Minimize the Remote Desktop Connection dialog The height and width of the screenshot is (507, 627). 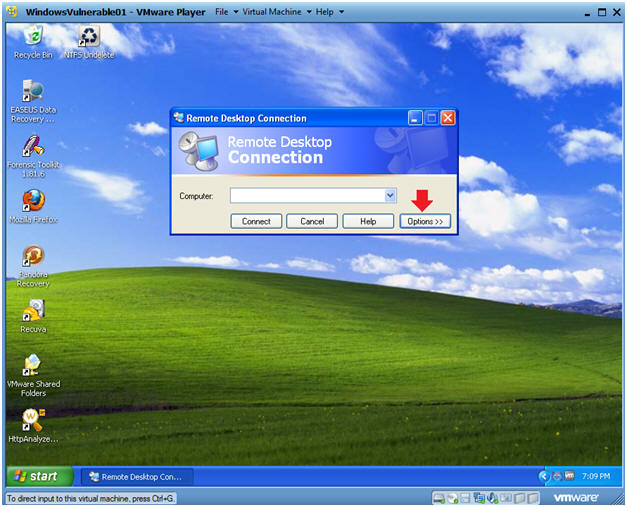coord(415,118)
